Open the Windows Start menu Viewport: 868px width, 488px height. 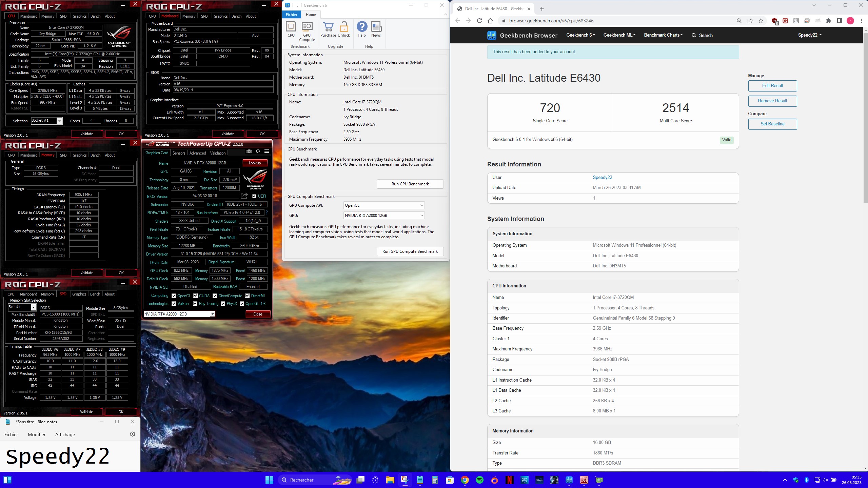point(270,480)
